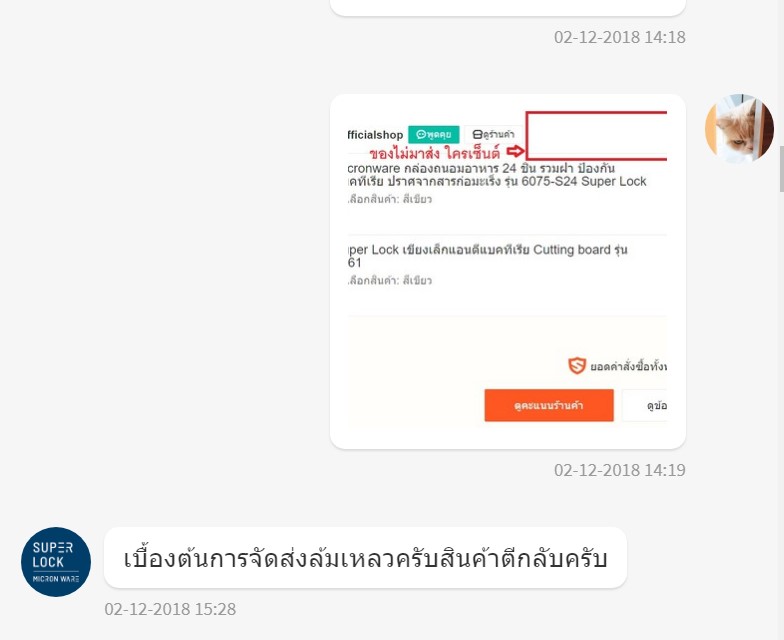Click the ดูร้านค้า view shop button
The image size is (784, 640).
(494, 134)
